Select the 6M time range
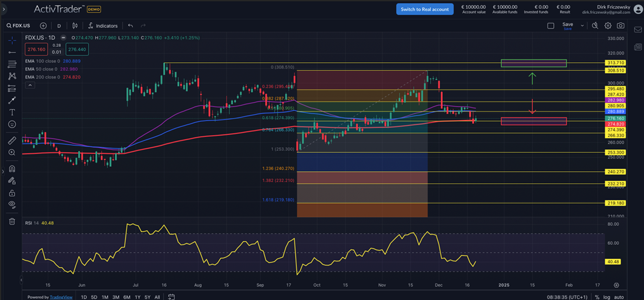 pyautogui.click(x=127, y=297)
